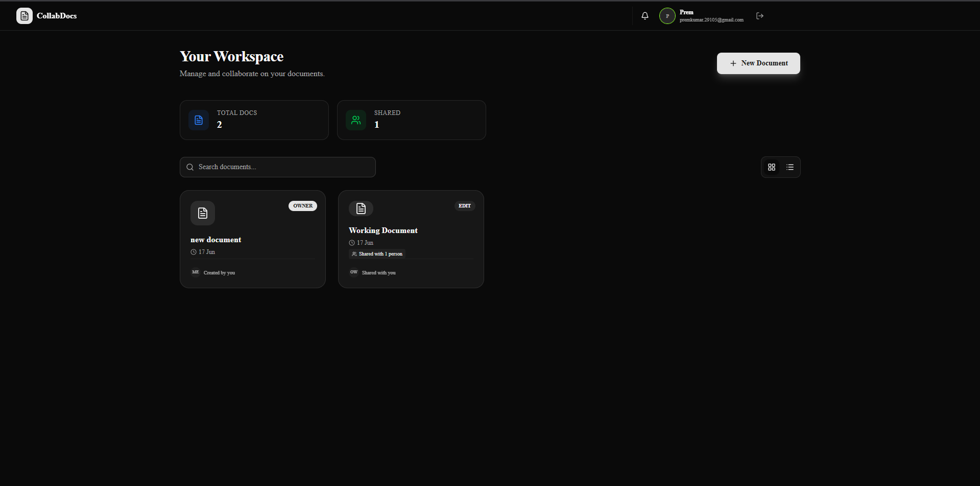Click the Shared people icon
Viewport: 980px width, 486px height.
(356, 120)
